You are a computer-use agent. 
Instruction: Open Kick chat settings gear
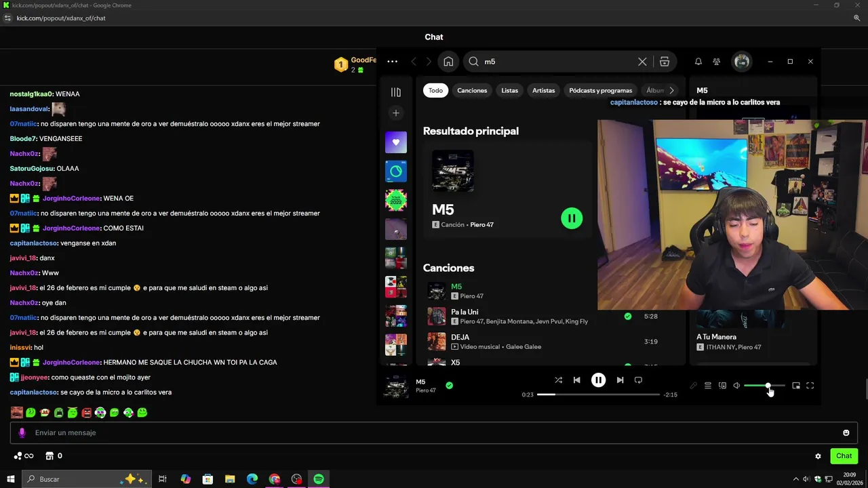818,456
